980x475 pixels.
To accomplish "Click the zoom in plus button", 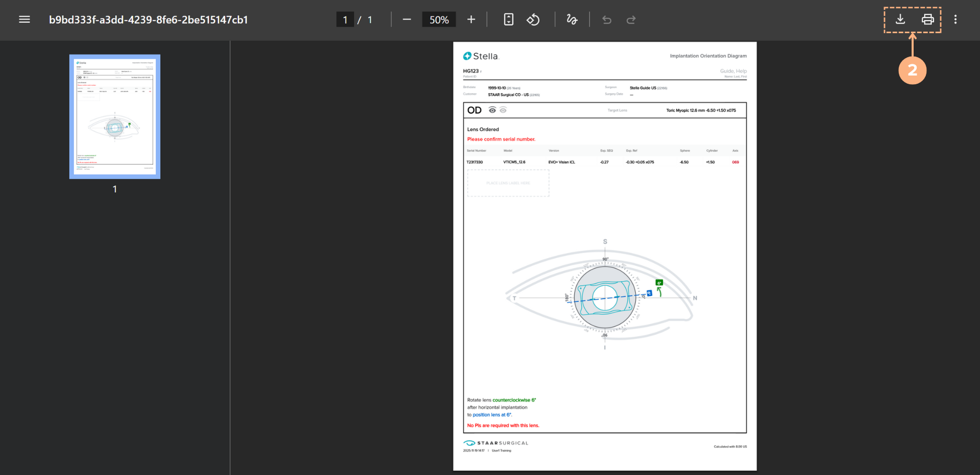I will [x=471, y=19].
